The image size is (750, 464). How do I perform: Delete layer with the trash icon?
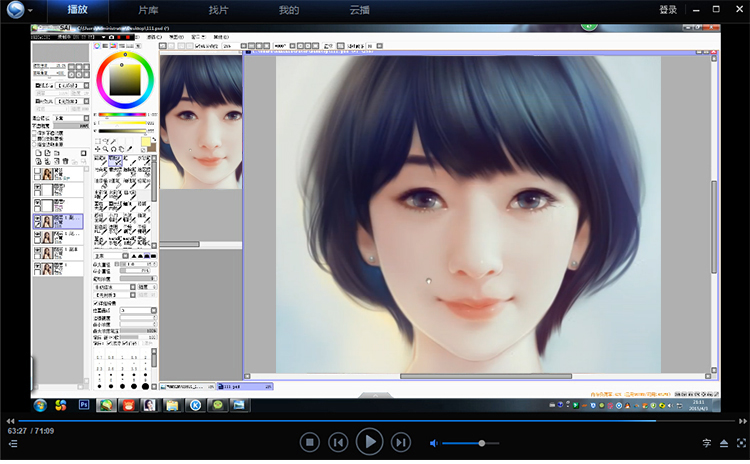[66, 161]
